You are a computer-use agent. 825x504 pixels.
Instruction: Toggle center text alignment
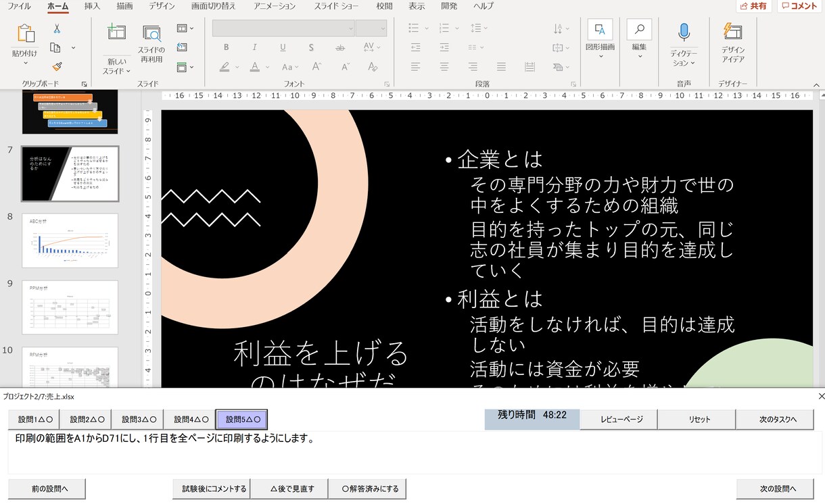coord(444,67)
